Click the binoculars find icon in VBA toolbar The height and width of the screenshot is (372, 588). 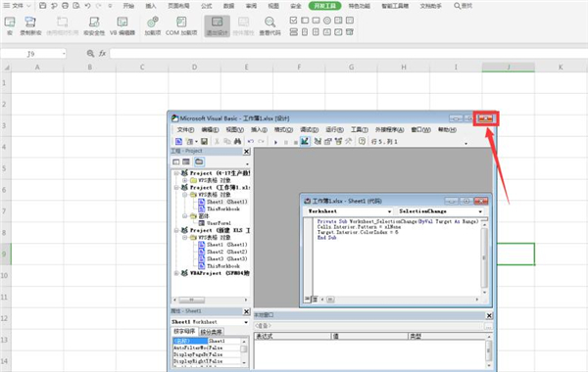click(237, 142)
